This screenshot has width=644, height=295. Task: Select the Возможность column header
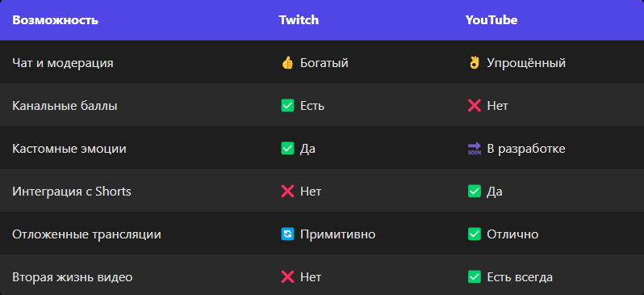point(56,20)
